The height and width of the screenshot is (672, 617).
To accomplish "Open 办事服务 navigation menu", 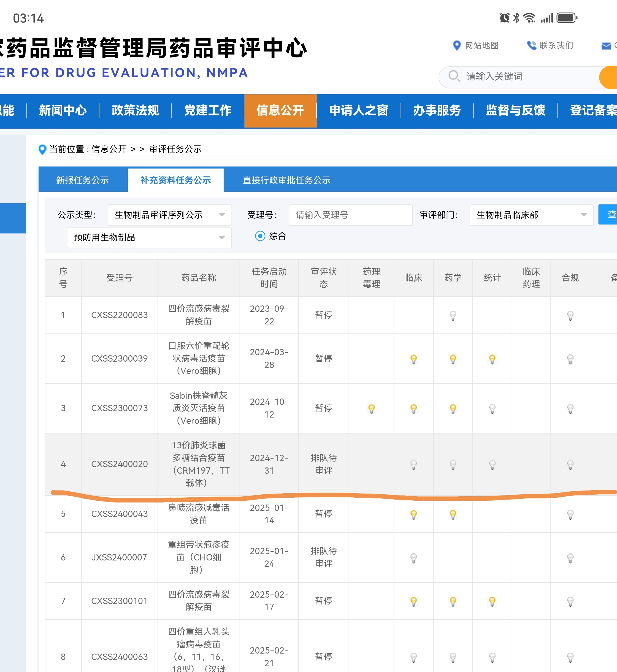I will (x=437, y=110).
